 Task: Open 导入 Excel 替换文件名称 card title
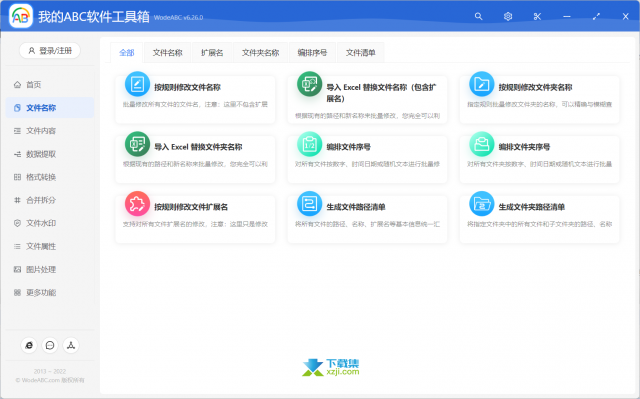(x=381, y=93)
